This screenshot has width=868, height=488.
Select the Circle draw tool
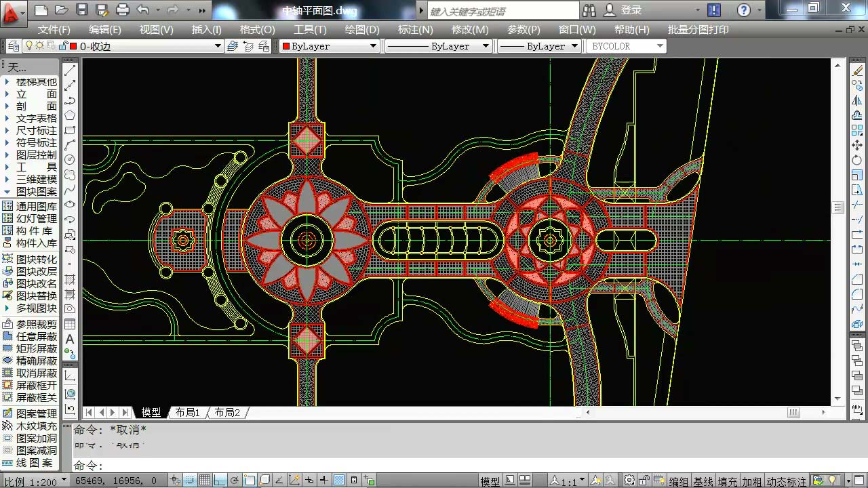pos(70,159)
